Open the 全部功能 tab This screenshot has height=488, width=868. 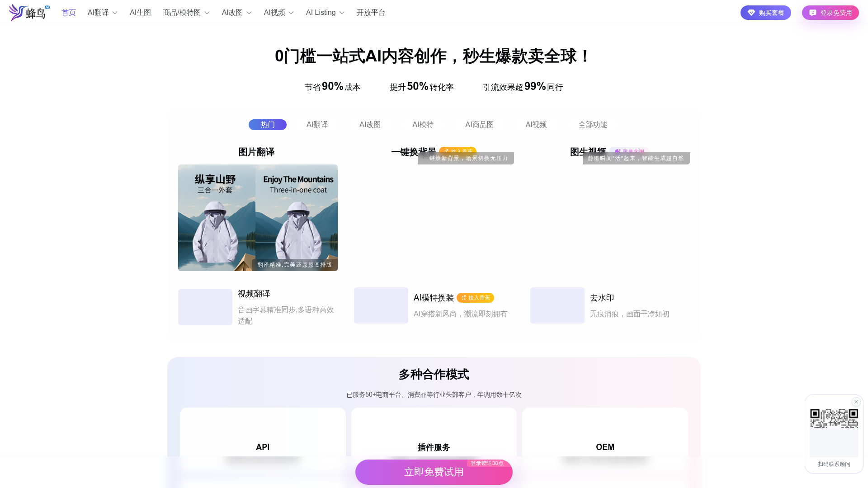tap(593, 125)
